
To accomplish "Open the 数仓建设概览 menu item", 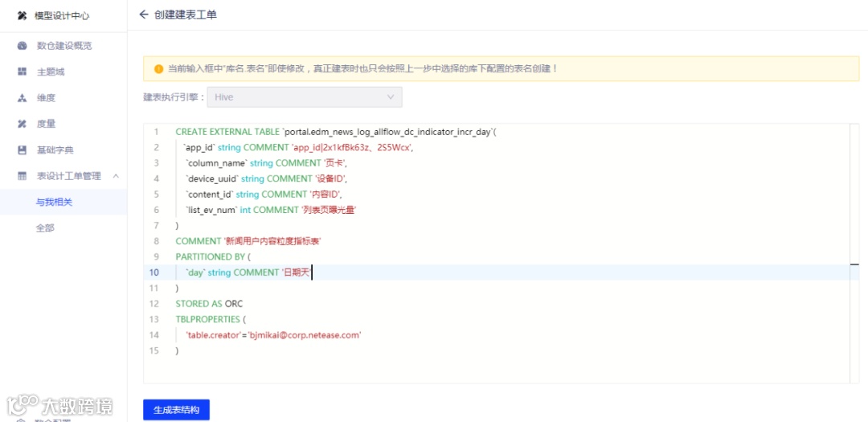I will [63, 46].
